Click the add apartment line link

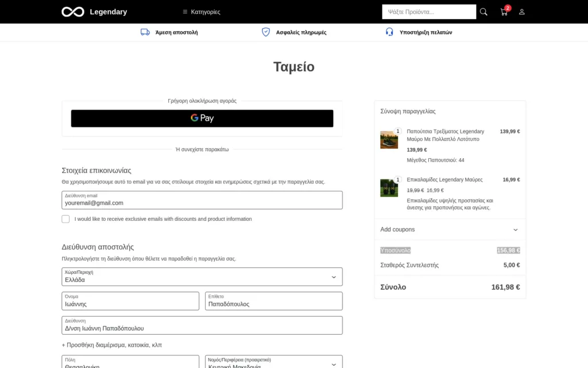tap(111, 345)
